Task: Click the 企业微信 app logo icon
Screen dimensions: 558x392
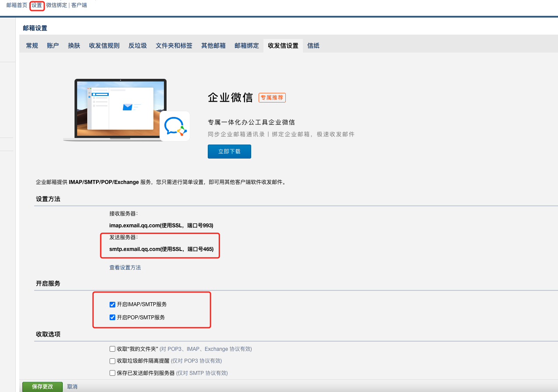Action: 175,126
